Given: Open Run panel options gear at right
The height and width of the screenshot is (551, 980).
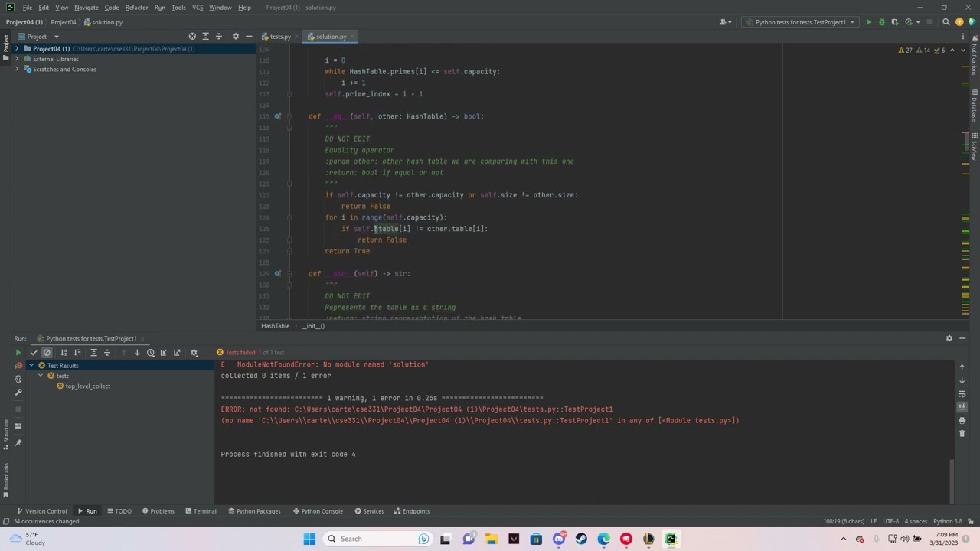Looking at the screenshot, I should pyautogui.click(x=949, y=338).
